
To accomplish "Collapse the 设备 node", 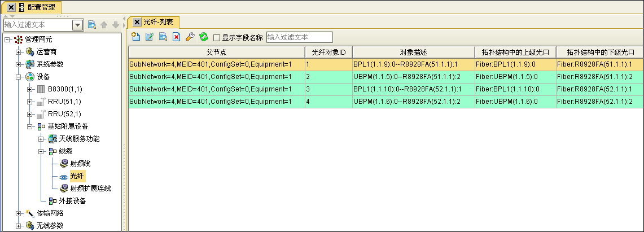I will click(x=19, y=77).
